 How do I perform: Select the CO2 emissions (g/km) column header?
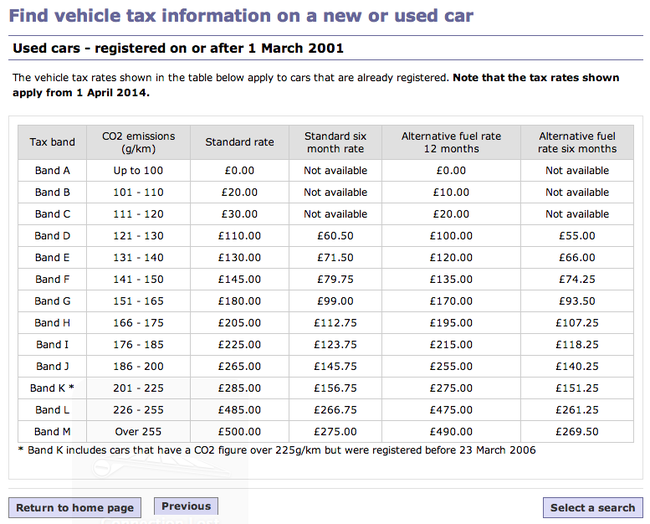coord(140,142)
